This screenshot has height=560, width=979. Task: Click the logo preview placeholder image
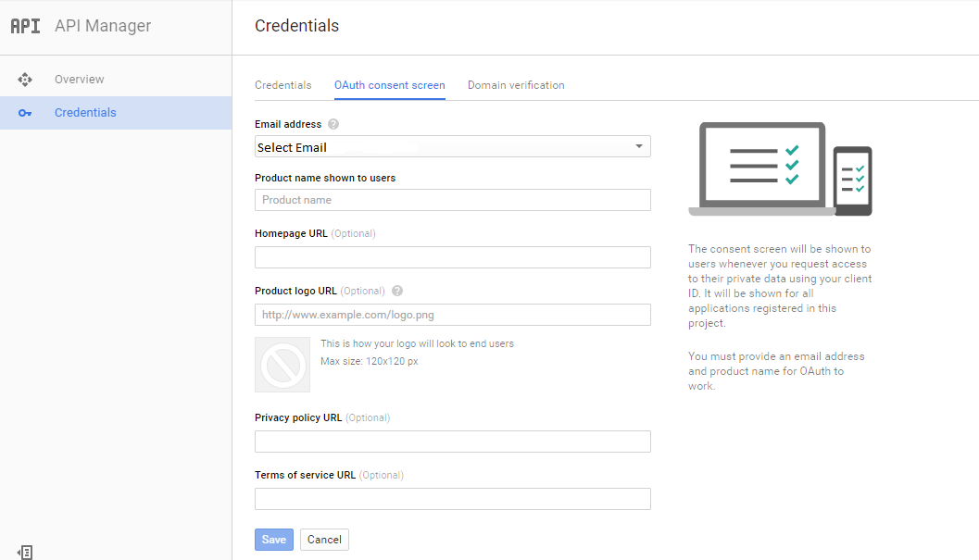click(282, 365)
